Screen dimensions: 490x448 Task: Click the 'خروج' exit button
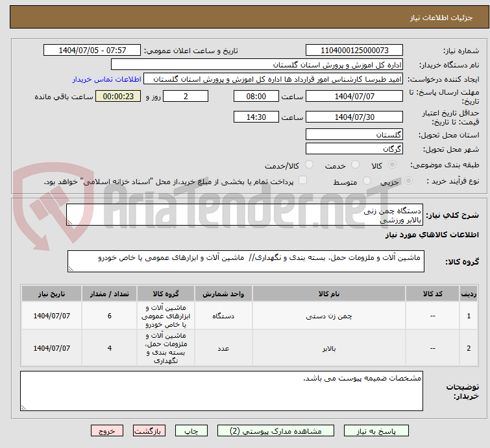click(107, 430)
